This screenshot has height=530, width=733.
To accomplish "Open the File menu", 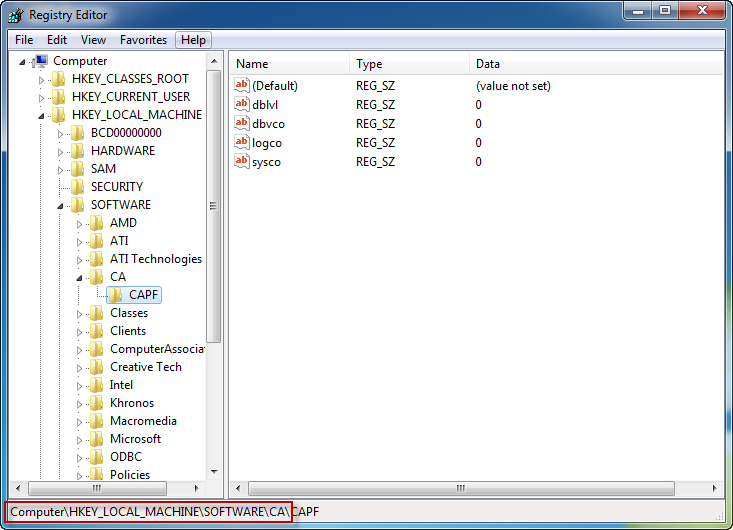I will 24,40.
